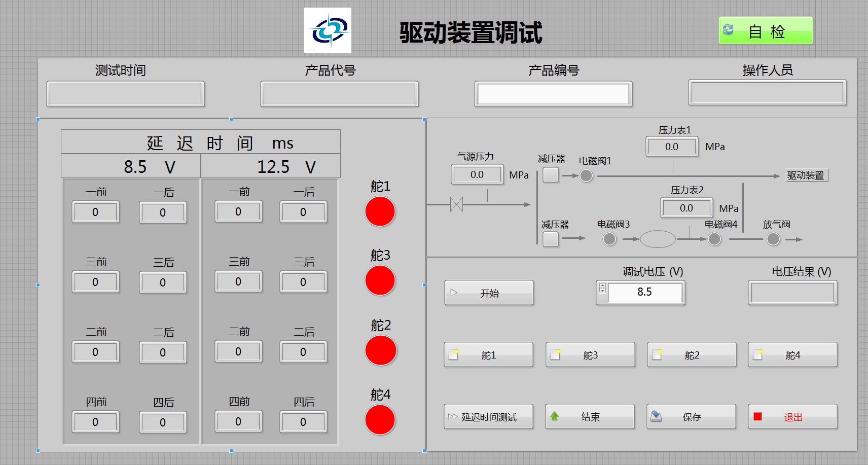Click the company logo image
The height and width of the screenshot is (465, 868).
[x=328, y=30]
